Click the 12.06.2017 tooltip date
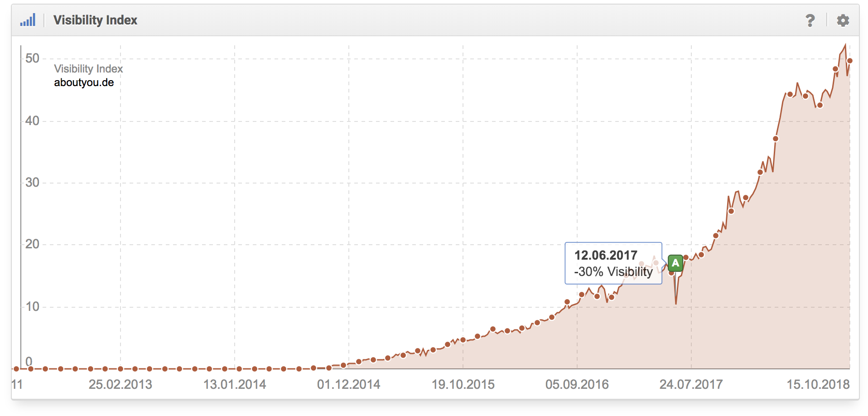The width and height of the screenshot is (868, 416). pyautogui.click(x=606, y=255)
